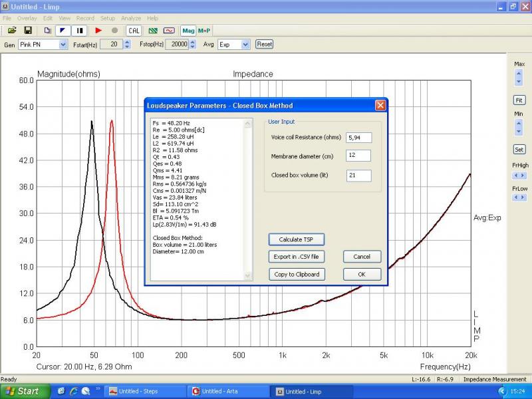This screenshot has width=532, height=399.
Task: Click the Calculate TSP button
Action: (296, 239)
